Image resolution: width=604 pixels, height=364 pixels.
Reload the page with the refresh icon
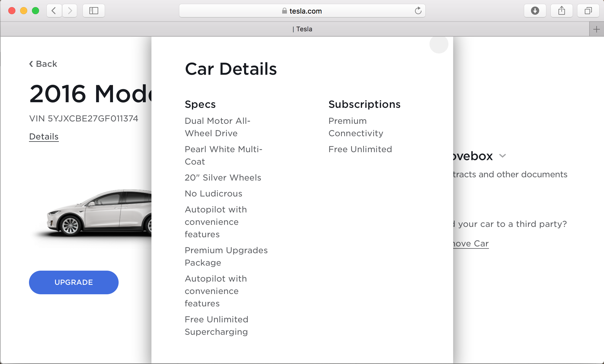(418, 11)
